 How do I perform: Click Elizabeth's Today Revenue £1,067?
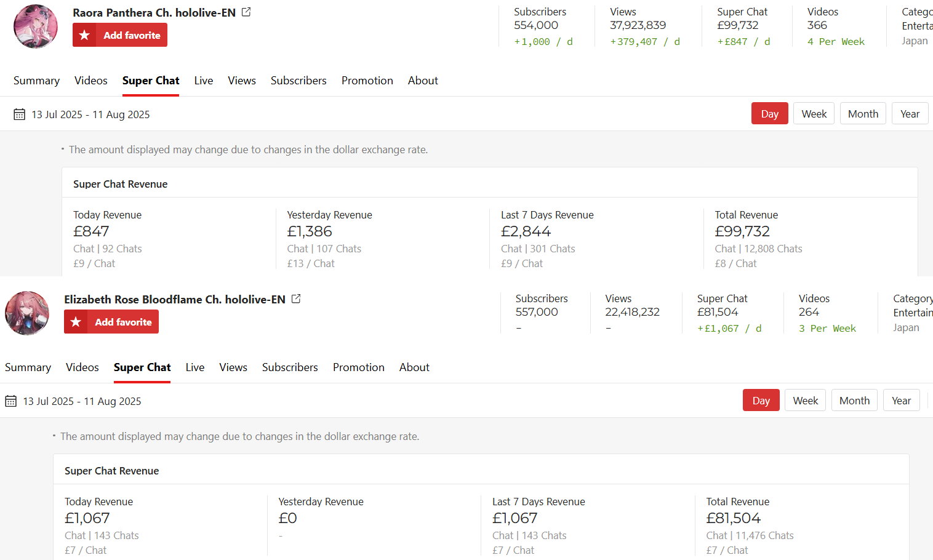(x=87, y=518)
